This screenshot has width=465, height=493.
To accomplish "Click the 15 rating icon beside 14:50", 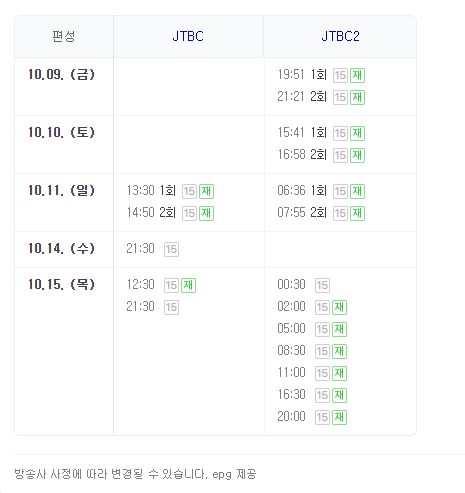I will [x=189, y=213].
